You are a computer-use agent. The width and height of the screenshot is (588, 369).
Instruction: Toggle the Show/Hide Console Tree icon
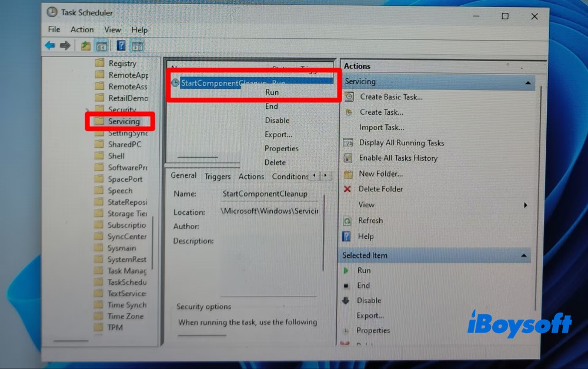coord(102,46)
